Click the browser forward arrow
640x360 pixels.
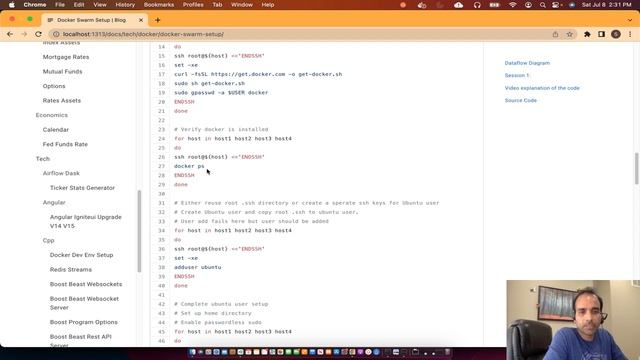coord(24,34)
